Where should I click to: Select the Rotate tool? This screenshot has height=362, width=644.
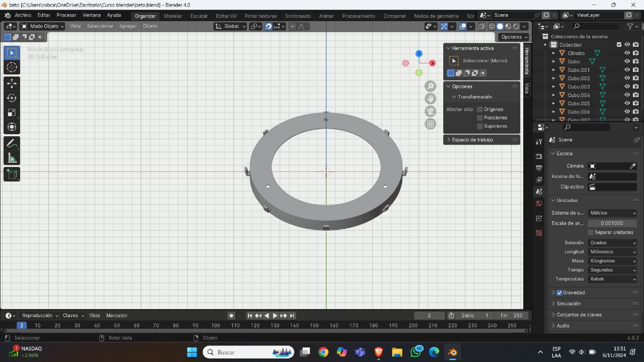(x=12, y=98)
